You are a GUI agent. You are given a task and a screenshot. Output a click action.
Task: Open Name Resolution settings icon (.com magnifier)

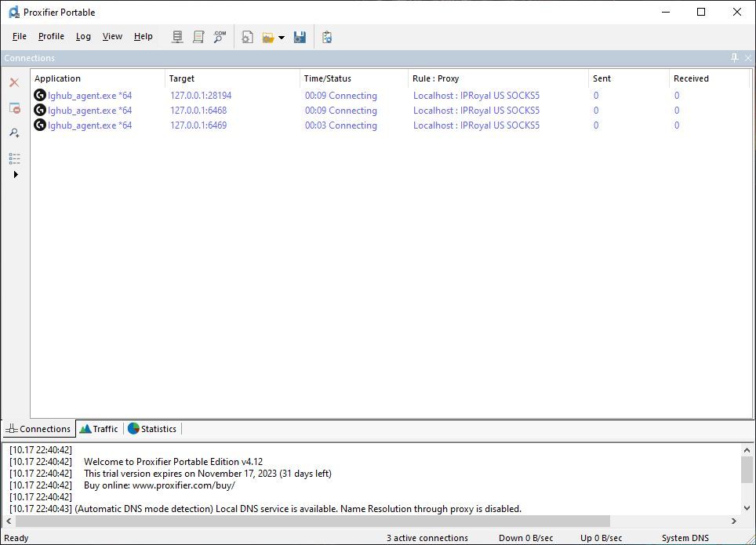pos(220,37)
